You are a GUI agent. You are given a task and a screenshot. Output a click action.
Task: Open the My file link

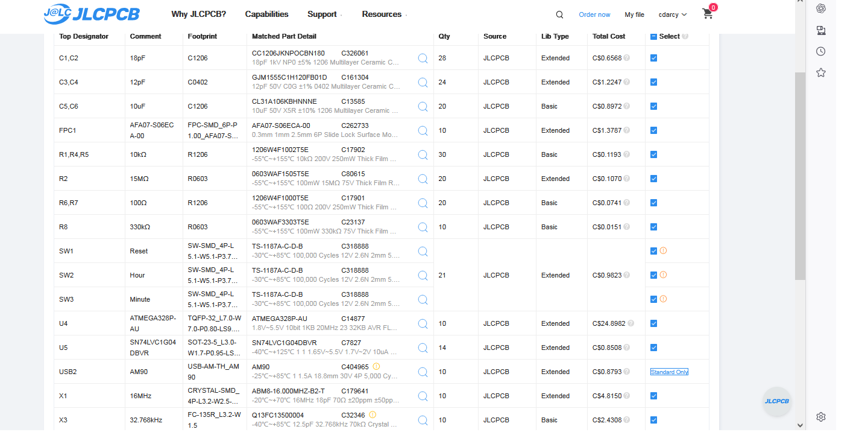[x=634, y=14]
